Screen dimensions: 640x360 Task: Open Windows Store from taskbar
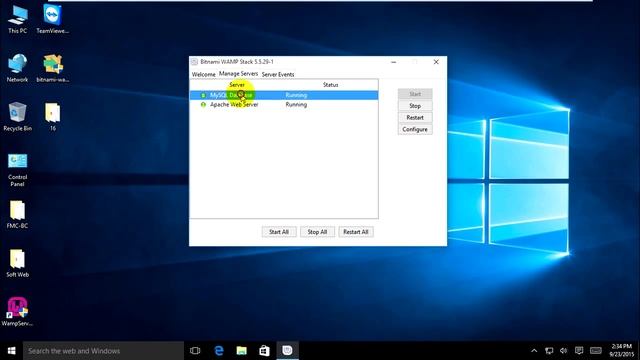(264, 351)
